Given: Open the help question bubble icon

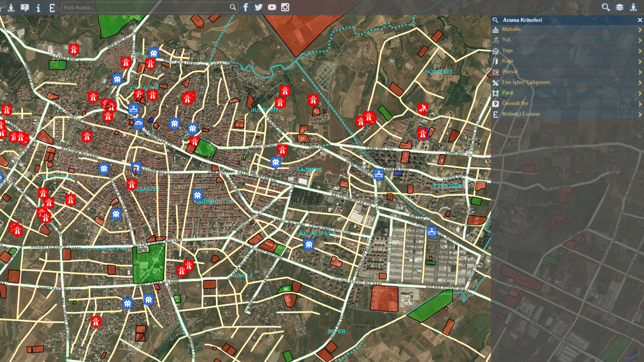Looking at the screenshot, I should tap(25, 8).
